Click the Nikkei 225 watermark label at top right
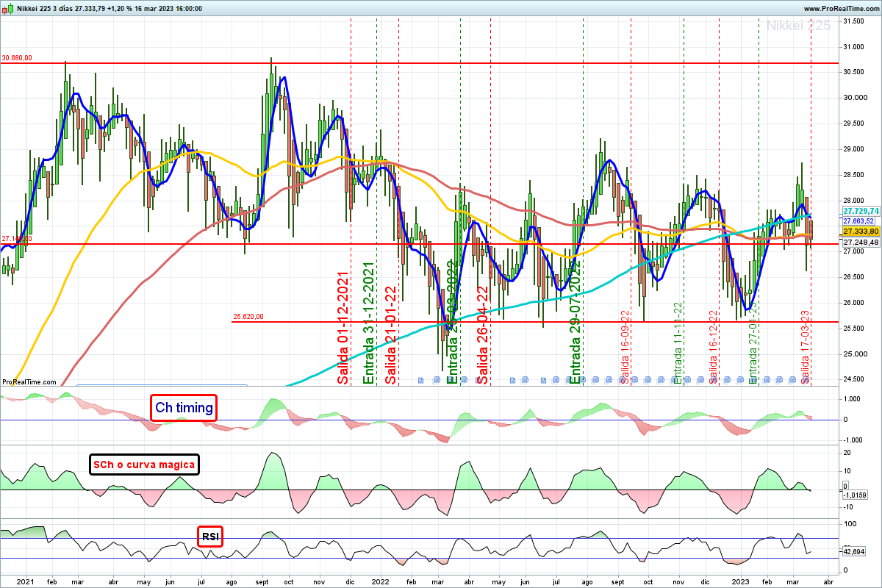This screenshot has height=588, width=882. tap(798, 26)
